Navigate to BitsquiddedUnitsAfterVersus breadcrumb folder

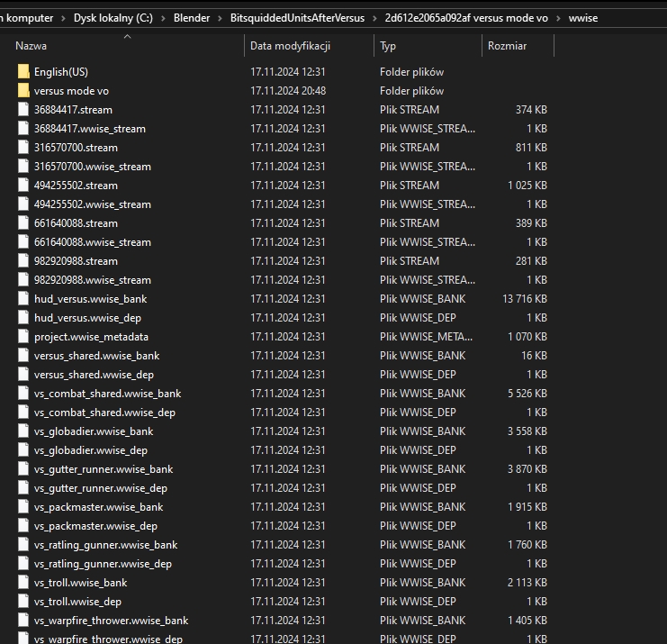point(297,18)
